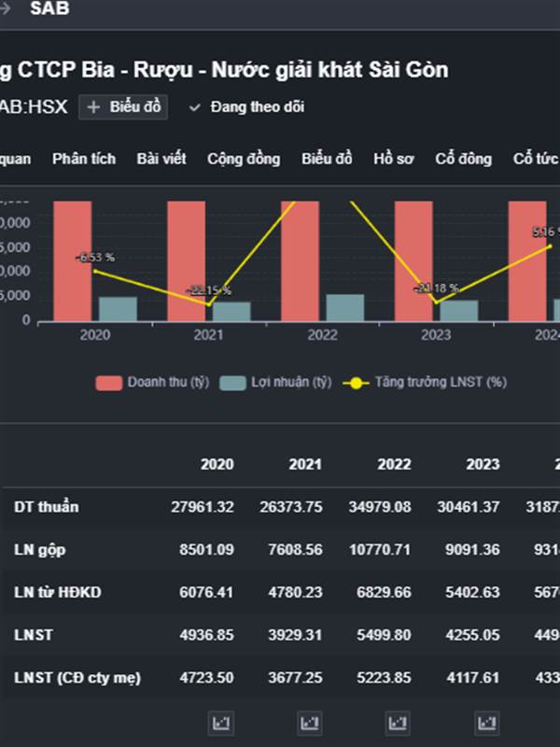The image size is (560, 747).
Task: Switch to the Bài viết tab
Action: tap(161, 159)
